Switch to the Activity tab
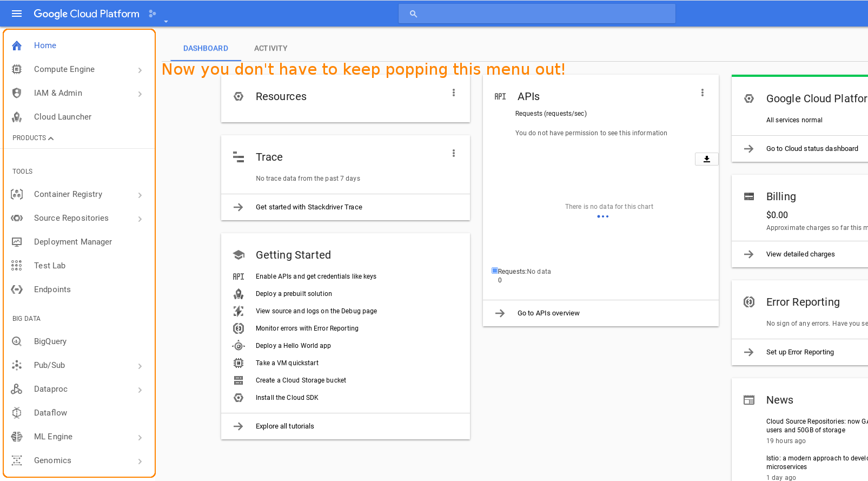868x481 pixels. tap(271, 48)
